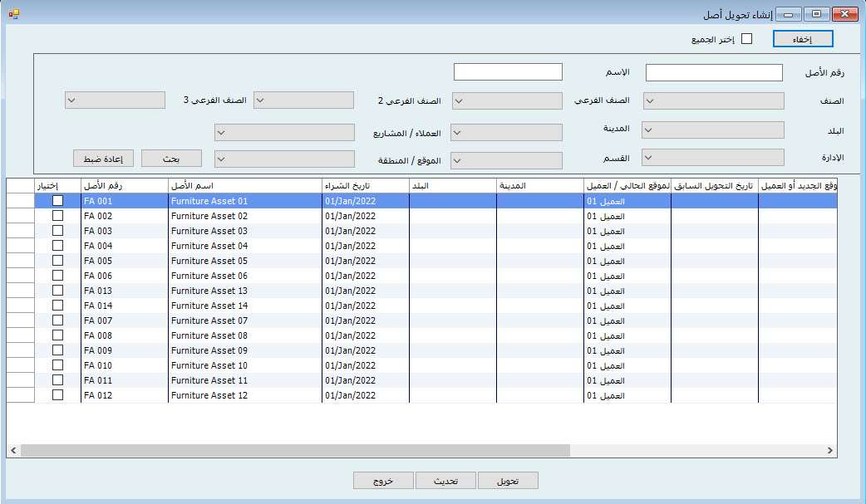Click the تحديث update button
This screenshot has width=866, height=504.
tap(445, 481)
